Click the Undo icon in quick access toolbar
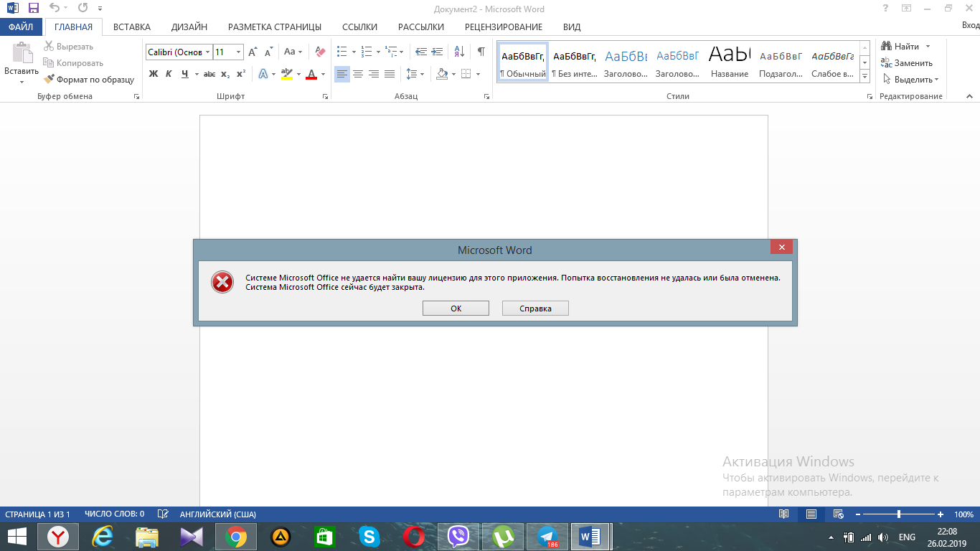Viewport: 980px width, 551px height. pos(55,9)
